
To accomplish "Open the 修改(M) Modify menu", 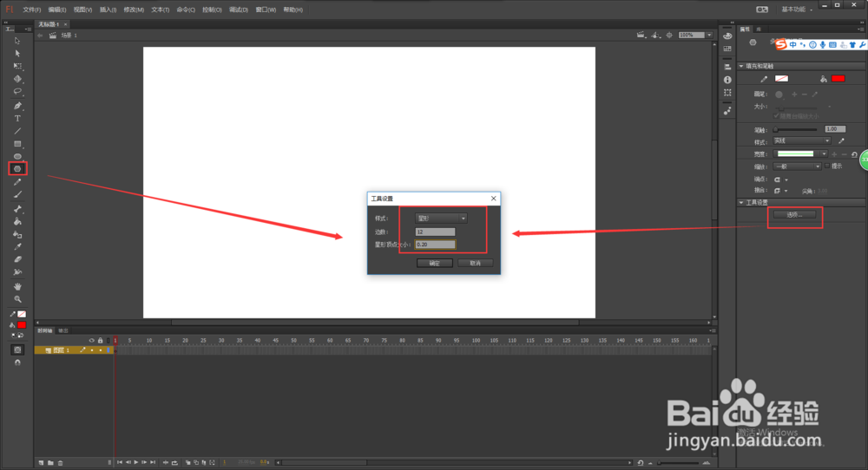I will 134,10.
